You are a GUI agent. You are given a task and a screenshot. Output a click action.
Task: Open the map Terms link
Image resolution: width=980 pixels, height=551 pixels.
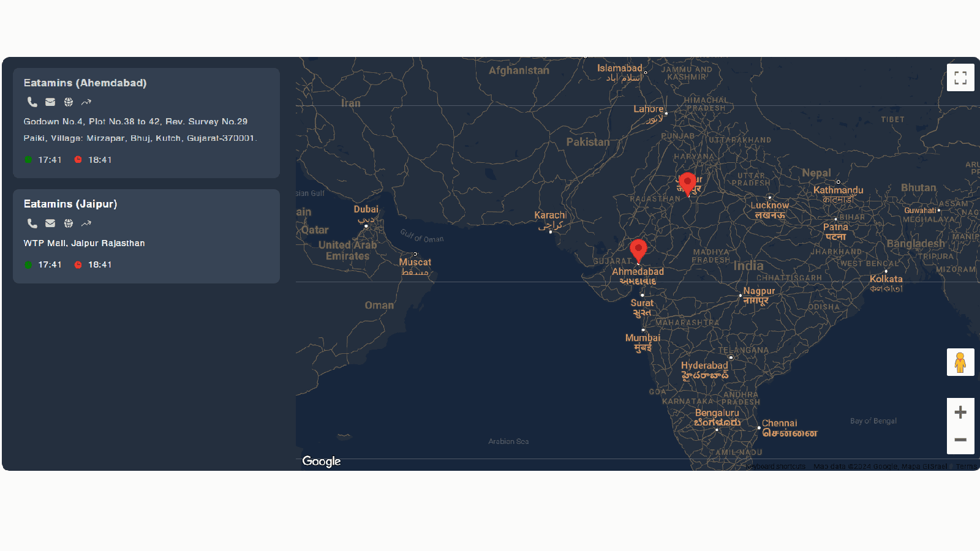point(966,467)
